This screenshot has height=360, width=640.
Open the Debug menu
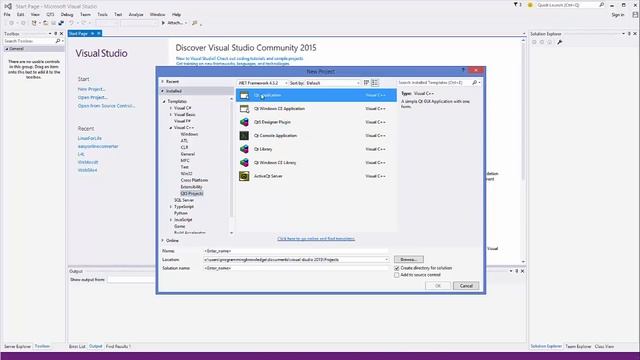(67, 14)
